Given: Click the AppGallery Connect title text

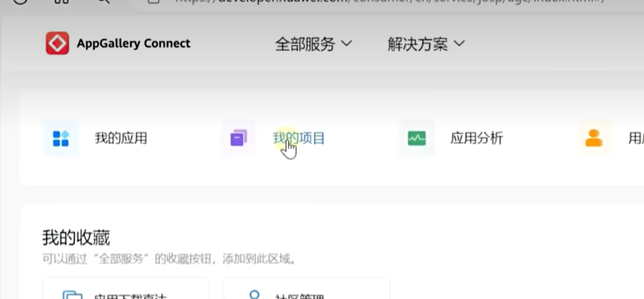Looking at the screenshot, I should 133,44.
